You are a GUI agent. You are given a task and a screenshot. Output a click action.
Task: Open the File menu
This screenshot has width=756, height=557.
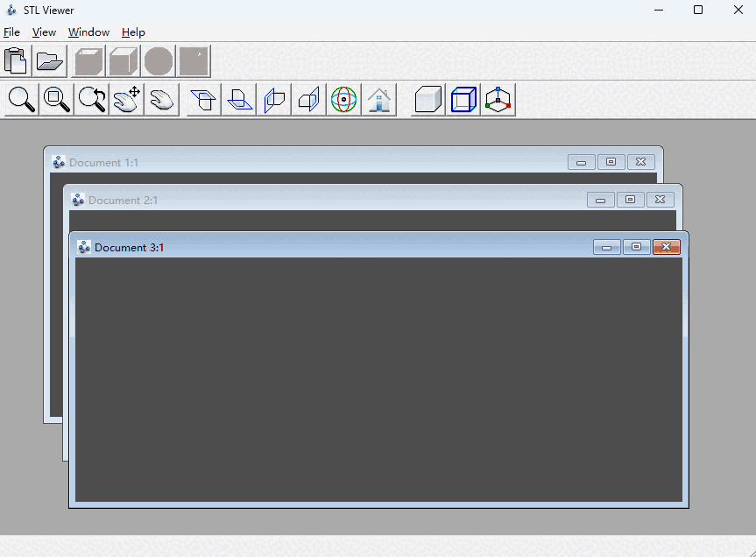(x=11, y=32)
